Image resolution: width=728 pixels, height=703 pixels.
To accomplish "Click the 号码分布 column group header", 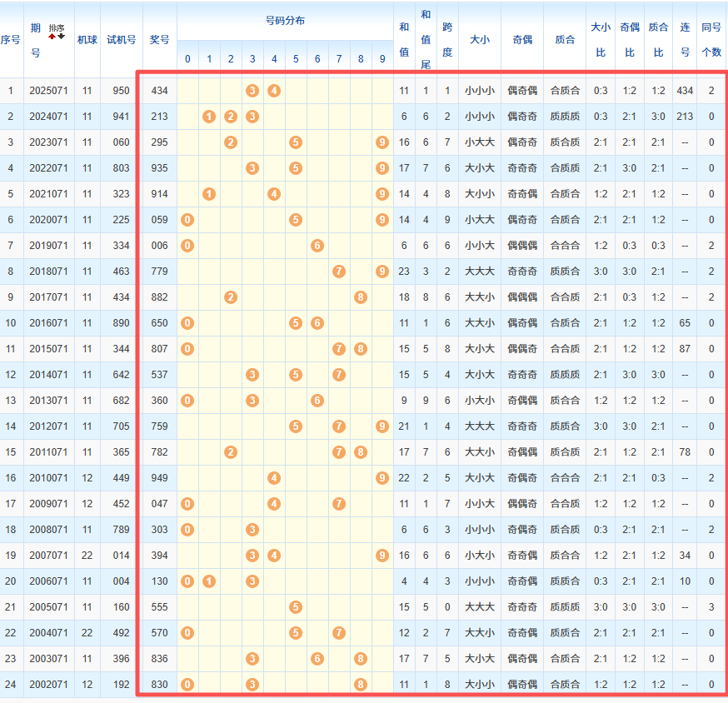I will [285, 21].
